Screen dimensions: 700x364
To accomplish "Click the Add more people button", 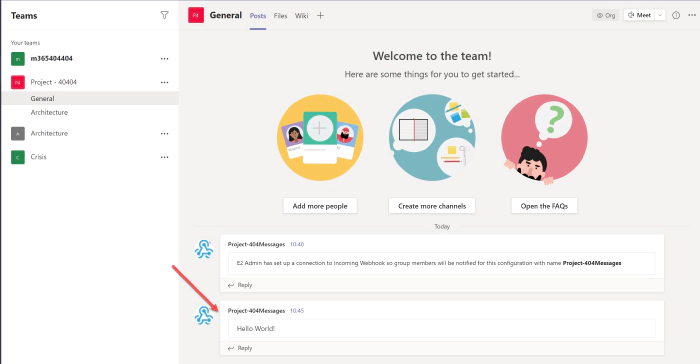I will pos(320,206).
